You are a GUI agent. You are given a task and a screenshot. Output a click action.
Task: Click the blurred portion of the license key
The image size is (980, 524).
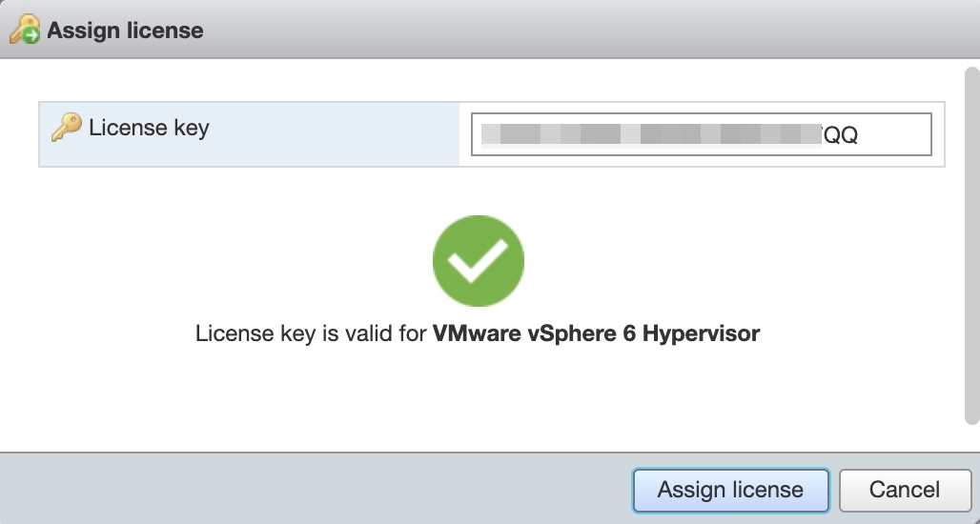(648, 134)
